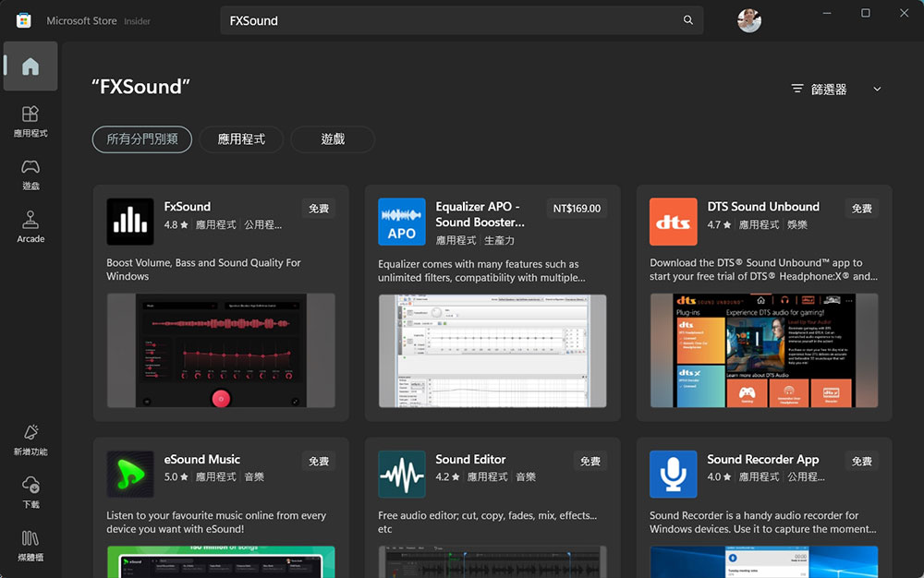Expand the filters (篩選器) chevron
The width and height of the screenshot is (924, 578).
(x=877, y=90)
